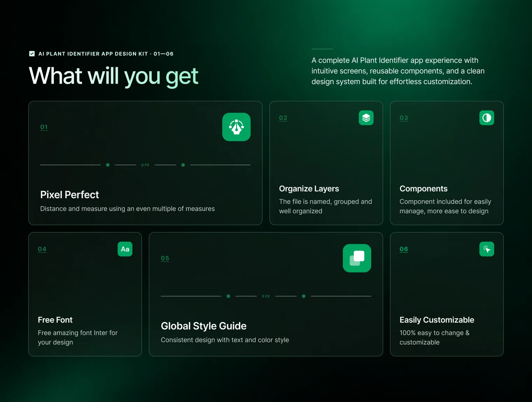Select the "AI PLANT IDENTIFIER APP DESIGN KIT" label
The width and height of the screenshot is (532, 402).
point(93,54)
